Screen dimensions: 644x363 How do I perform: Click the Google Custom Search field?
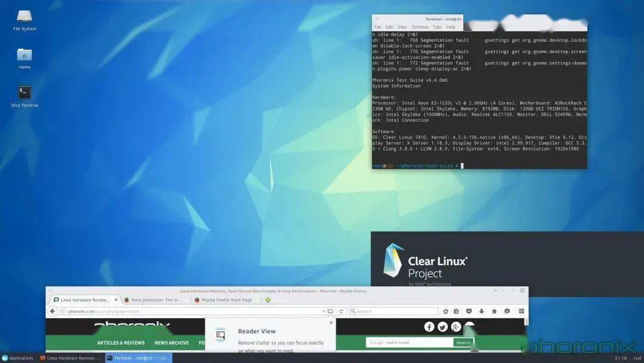(410, 343)
